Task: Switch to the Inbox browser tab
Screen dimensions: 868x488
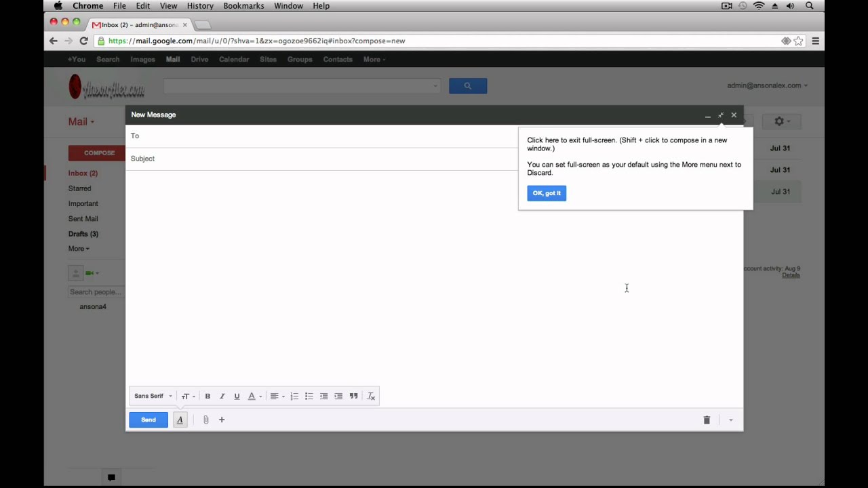Action: point(139,25)
